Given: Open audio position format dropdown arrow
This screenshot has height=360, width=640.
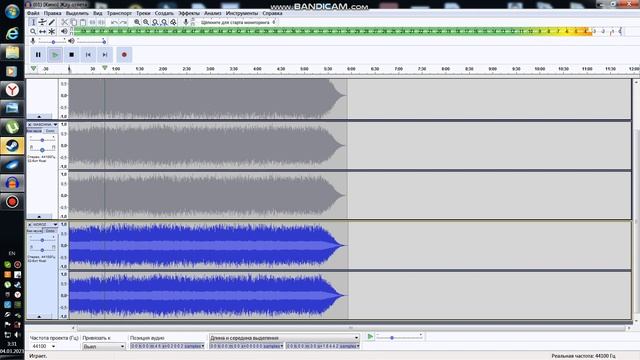Looking at the screenshot, I should (x=202, y=346).
